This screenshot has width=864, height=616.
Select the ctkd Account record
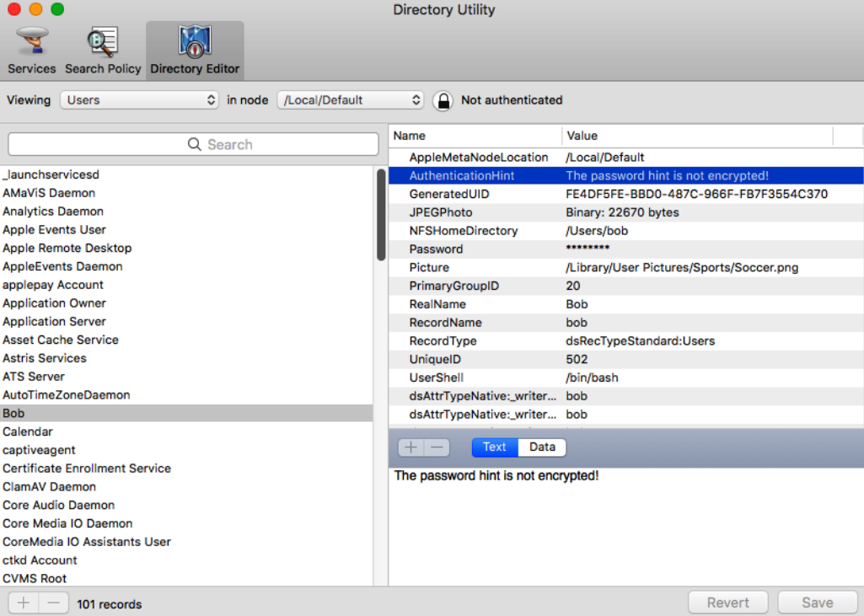[186, 560]
